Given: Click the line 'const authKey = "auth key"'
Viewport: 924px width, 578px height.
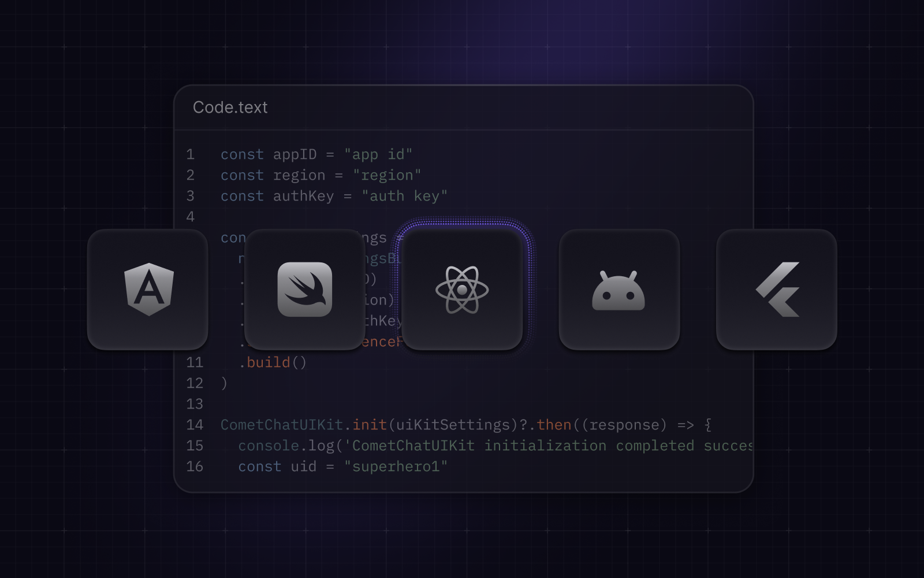Looking at the screenshot, I should [x=334, y=196].
